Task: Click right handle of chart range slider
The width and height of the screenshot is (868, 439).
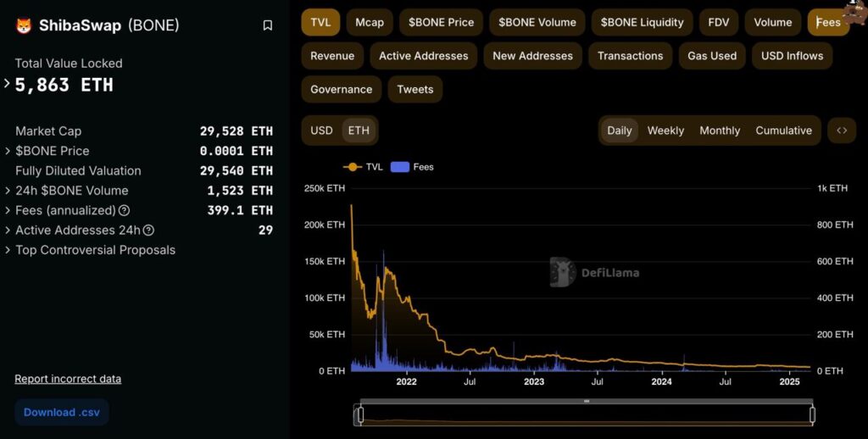Action: click(813, 414)
